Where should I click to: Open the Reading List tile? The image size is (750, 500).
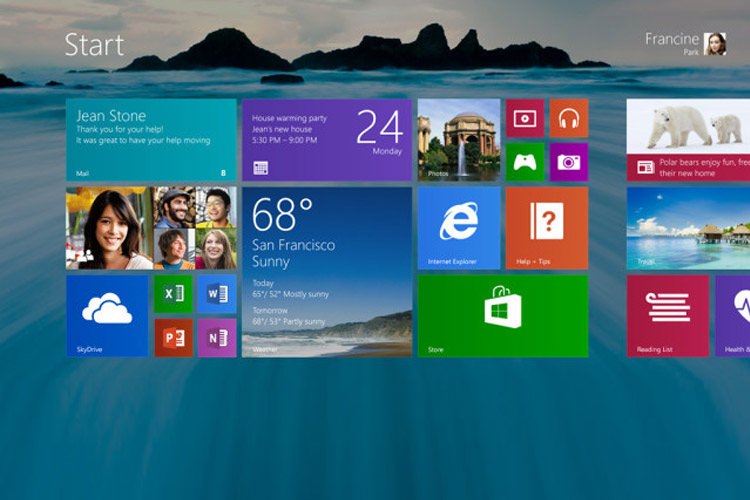click(668, 316)
